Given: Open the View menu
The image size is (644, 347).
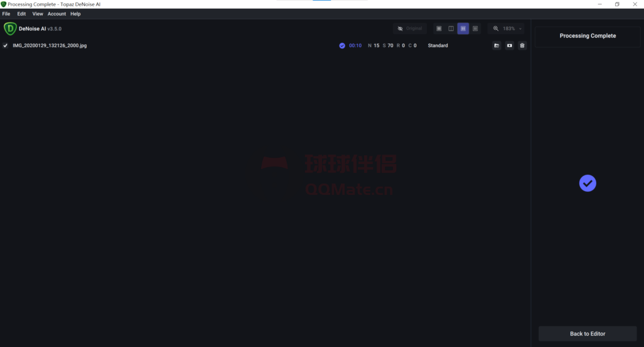Looking at the screenshot, I should (x=38, y=14).
